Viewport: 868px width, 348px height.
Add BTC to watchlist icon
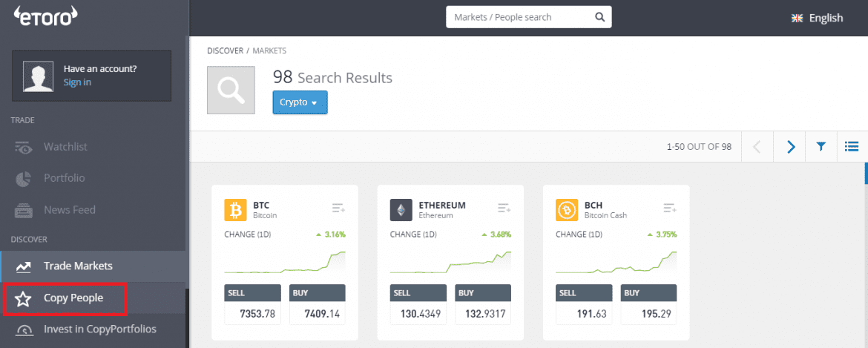point(338,209)
